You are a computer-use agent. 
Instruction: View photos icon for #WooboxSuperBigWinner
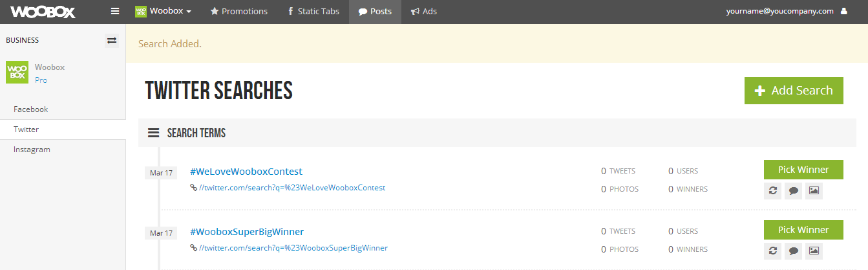pyautogui.click(x=814, y=251)
